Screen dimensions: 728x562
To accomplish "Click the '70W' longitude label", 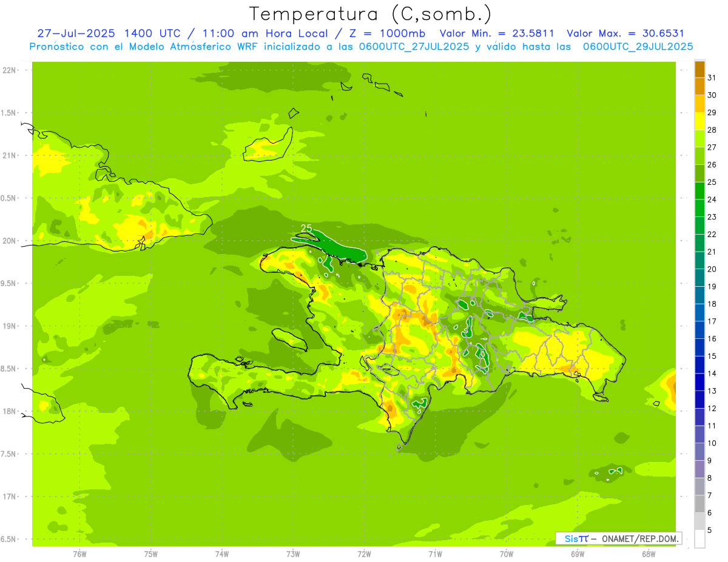I will point(507,554).
